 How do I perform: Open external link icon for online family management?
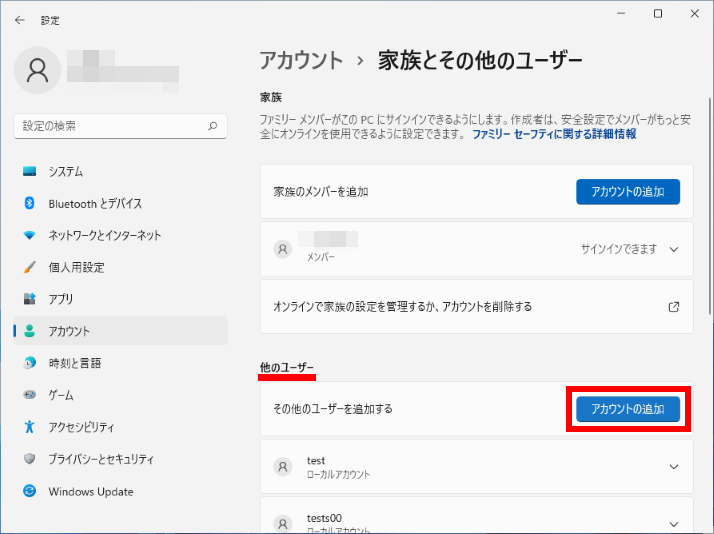click(674, 307)
